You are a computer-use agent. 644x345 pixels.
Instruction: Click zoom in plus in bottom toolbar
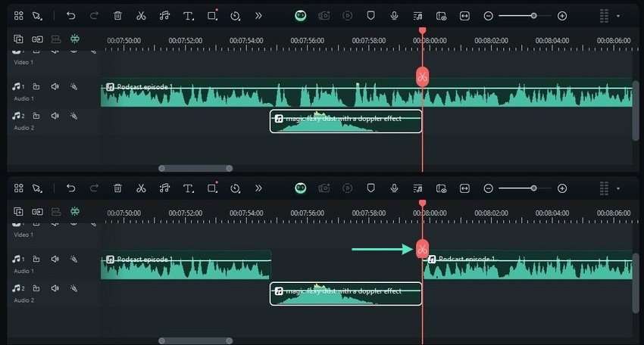(x=562, y=188)
